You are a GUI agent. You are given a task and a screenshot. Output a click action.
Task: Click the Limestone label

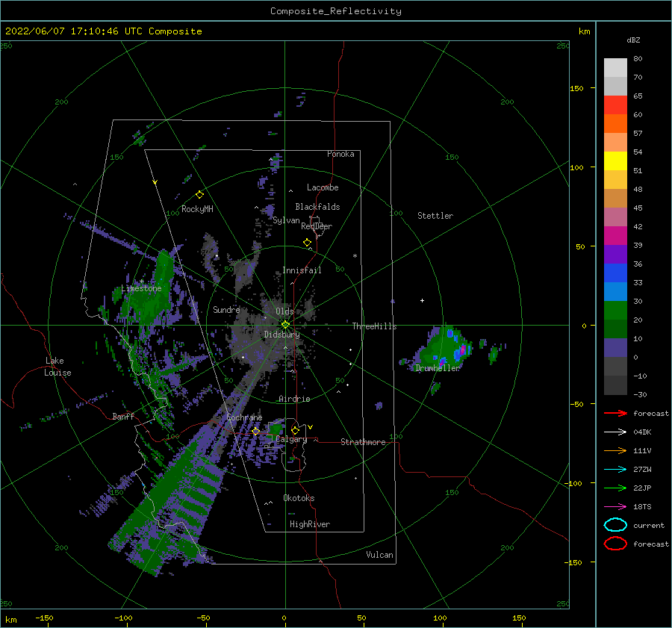coord(141,288)
